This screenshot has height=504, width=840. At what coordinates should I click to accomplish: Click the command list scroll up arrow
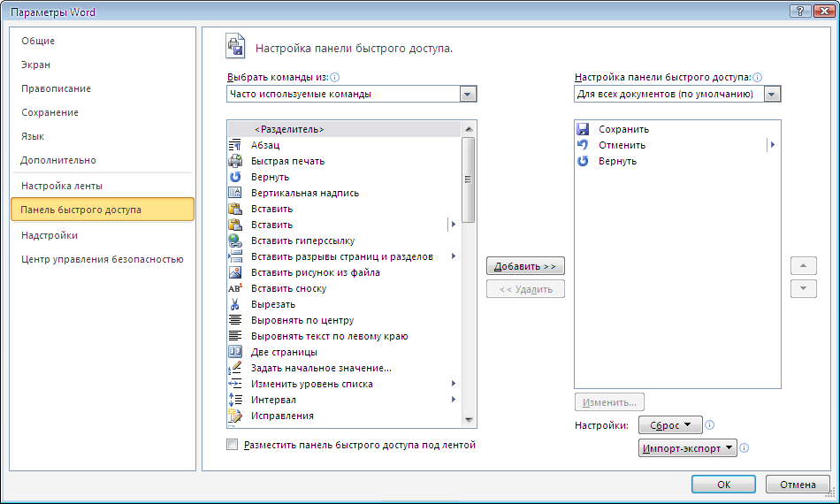tap(469, 129)
